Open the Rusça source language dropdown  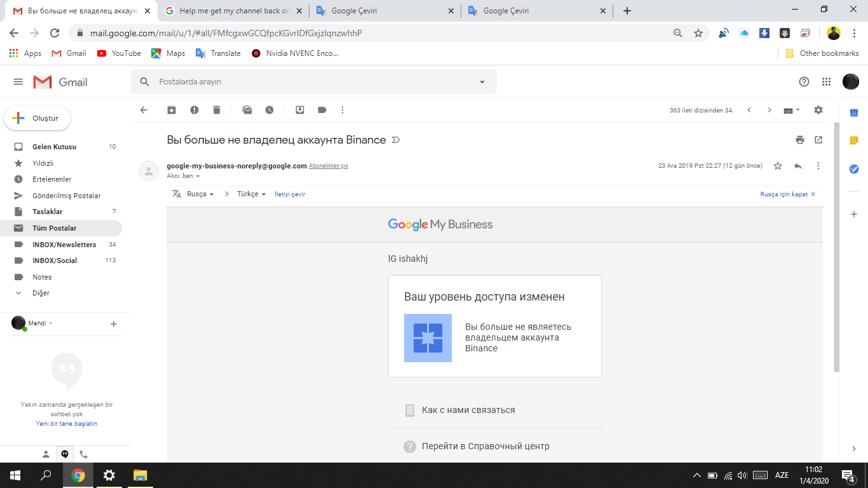pos(200,194)
